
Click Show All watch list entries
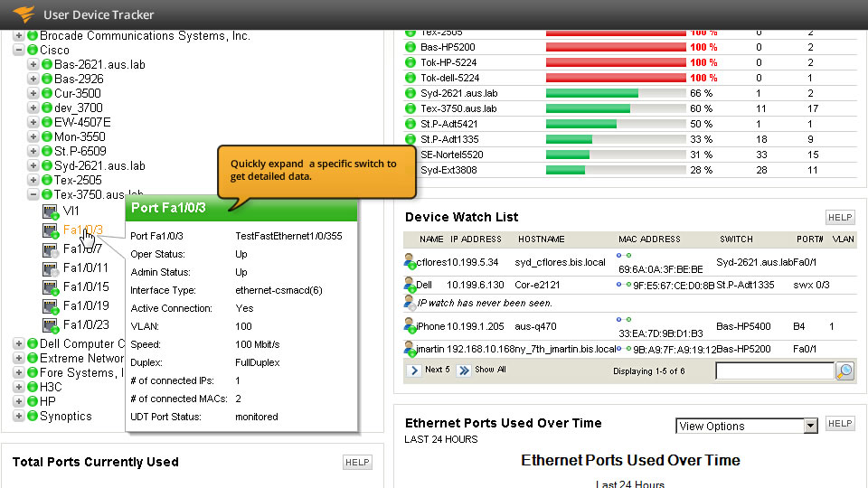pyautogui.click(x=482, y=371)
